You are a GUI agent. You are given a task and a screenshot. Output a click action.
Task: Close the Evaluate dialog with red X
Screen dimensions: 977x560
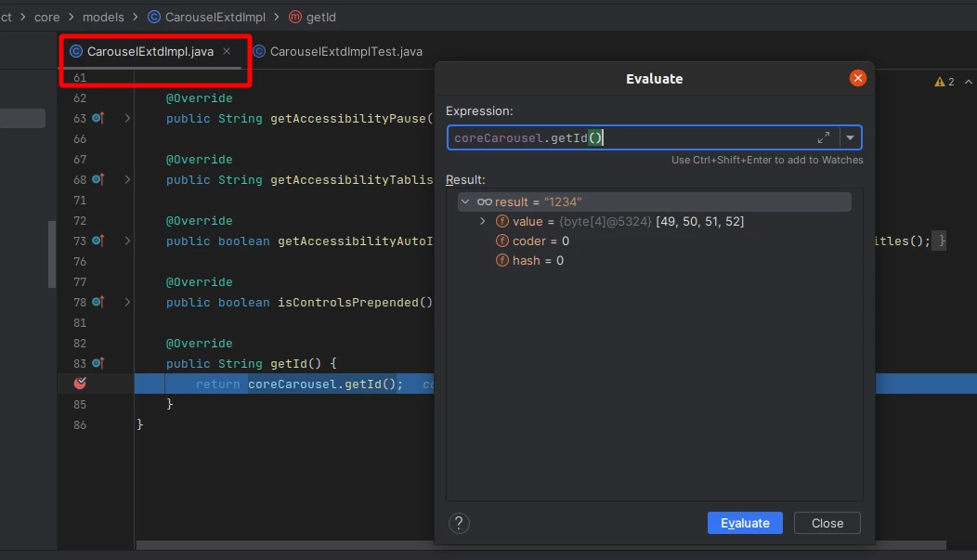pyautogui.click(x=857, y=78)
